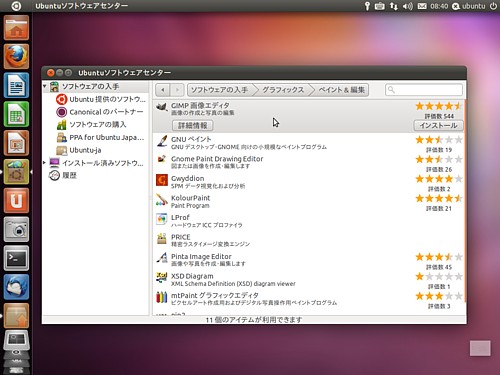The image size is (500, 375).
Task: Open the workspace switcher launcher icon
Action: pyautogui.click(x=16, y=340)
